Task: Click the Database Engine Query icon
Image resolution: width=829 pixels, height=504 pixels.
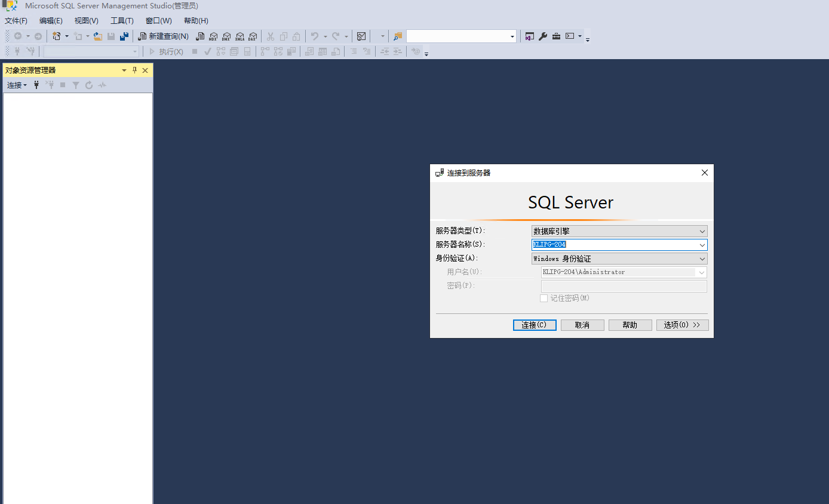Action: [200, 36]
